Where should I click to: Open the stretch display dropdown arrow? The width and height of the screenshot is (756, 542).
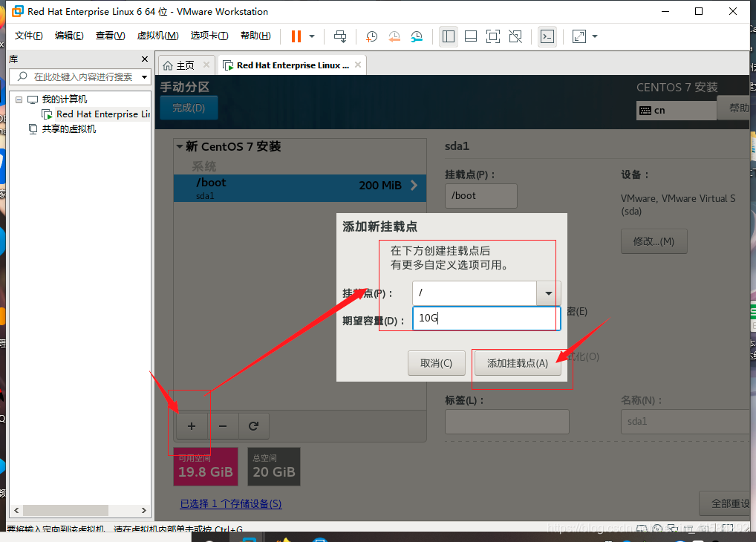(595, 36)
